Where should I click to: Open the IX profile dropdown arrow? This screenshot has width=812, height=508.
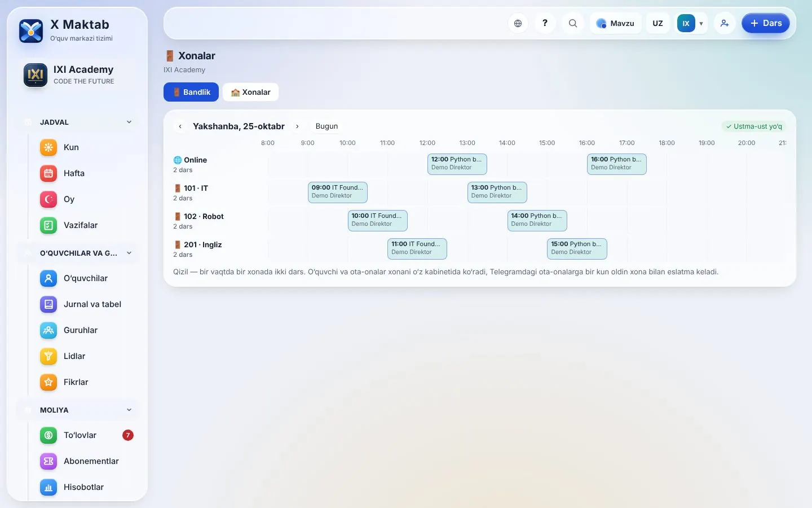coord(701,23)
